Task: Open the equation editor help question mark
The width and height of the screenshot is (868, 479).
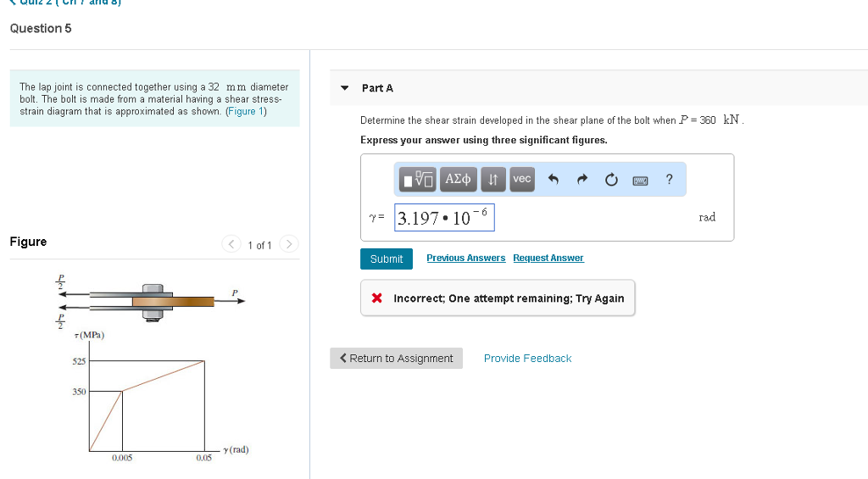Action: point(670,179)
